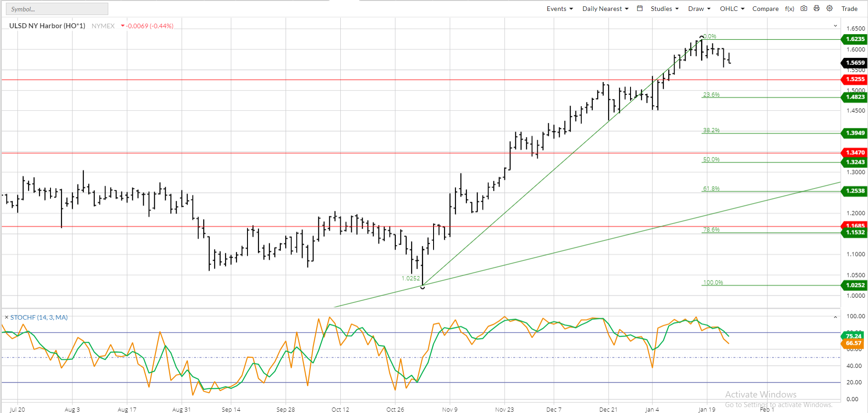868x413 pixels.
Task: Open chart settings gear icon
Action: coord(829,8)
